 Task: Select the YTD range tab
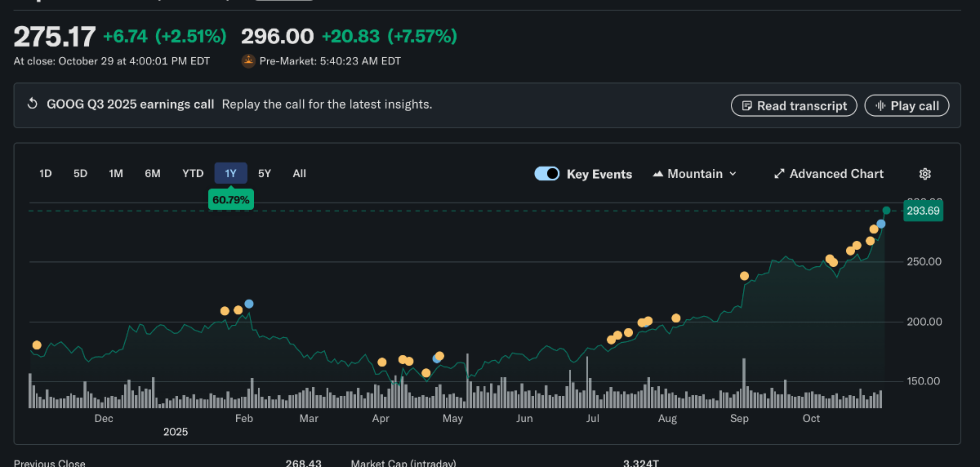click(193, 173)
